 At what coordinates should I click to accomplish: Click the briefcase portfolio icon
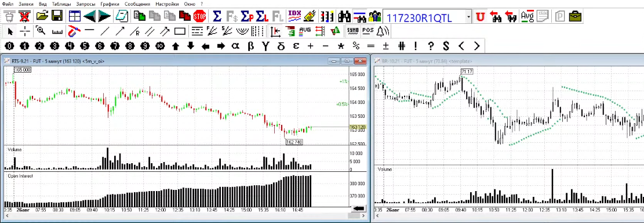click(575, 16)
